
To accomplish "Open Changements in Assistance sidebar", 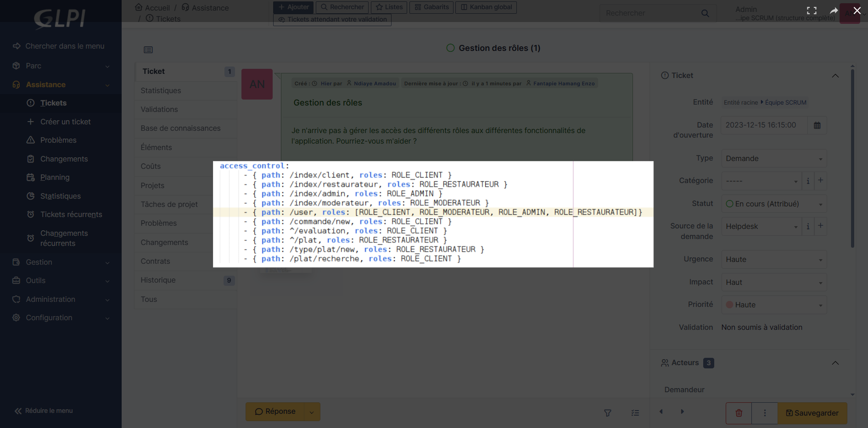I will tap(64, 159).
